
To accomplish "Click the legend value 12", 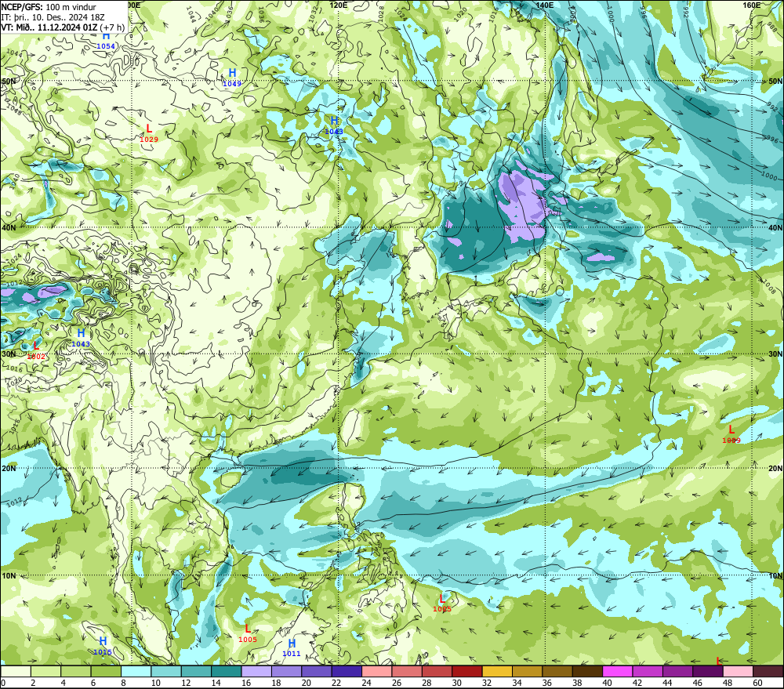I will pyautogui.click(x=186, y=683).
